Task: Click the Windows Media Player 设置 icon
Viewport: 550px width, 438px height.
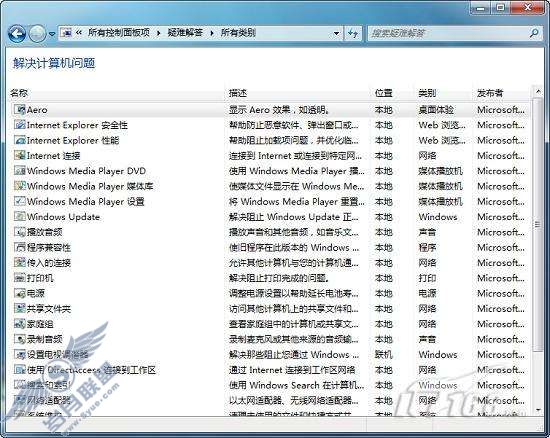Action: (20, 201)
